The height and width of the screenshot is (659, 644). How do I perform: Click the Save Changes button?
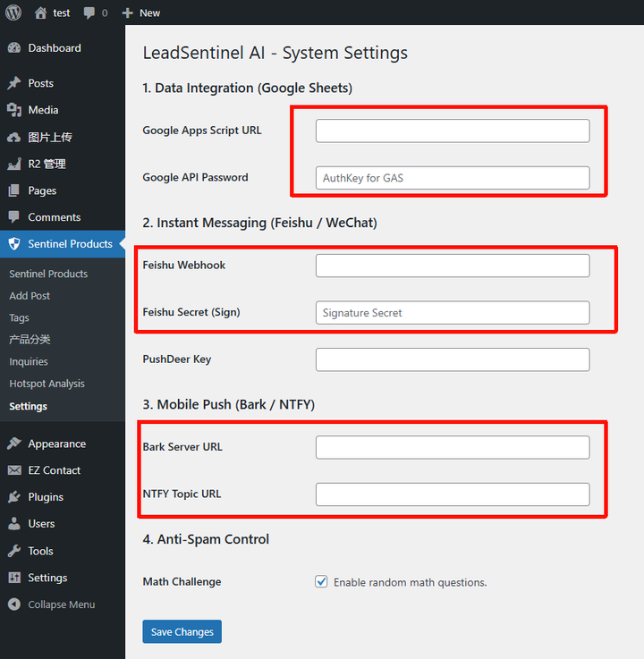[x=182, y=632]
